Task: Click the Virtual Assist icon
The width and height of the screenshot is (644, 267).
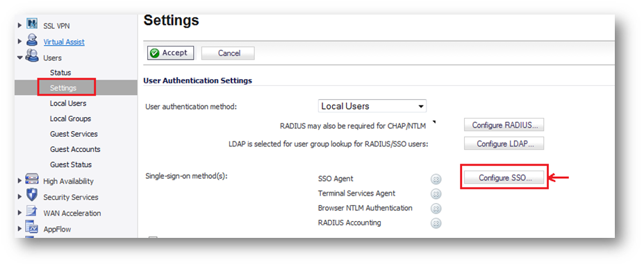Action: [x=32, y=40]
